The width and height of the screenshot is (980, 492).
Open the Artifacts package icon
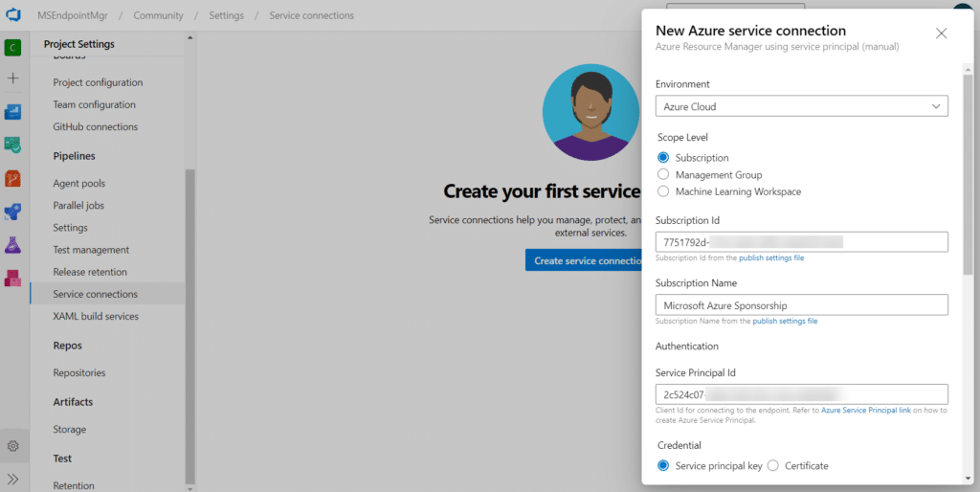12,279
